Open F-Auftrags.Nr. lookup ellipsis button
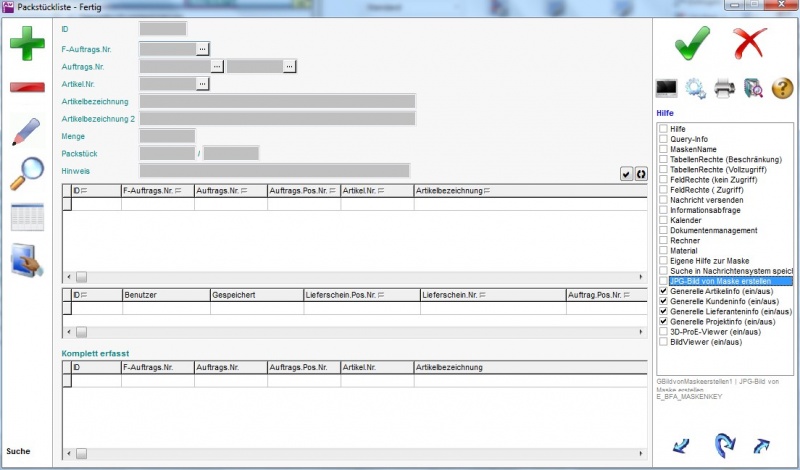 click(202, 47)
